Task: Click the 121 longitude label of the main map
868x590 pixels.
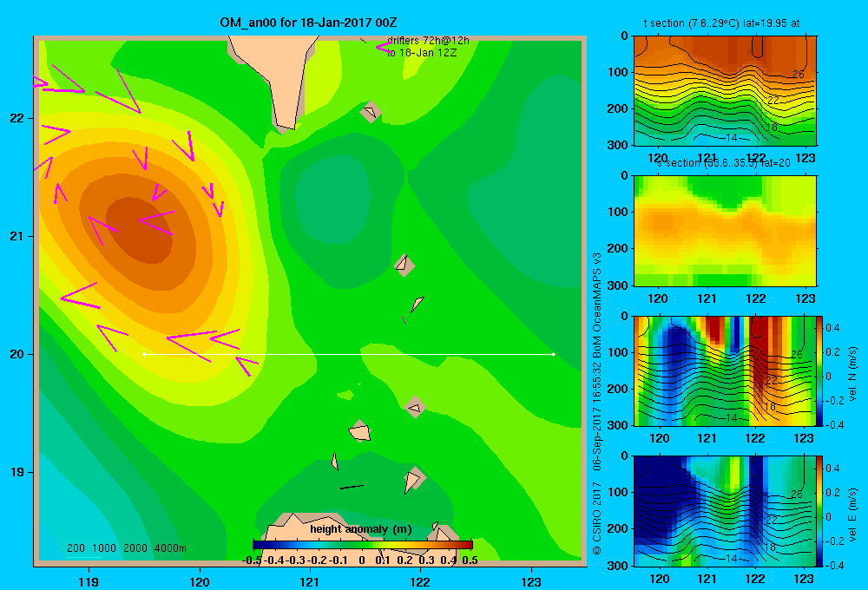Action: click(310, 581)
